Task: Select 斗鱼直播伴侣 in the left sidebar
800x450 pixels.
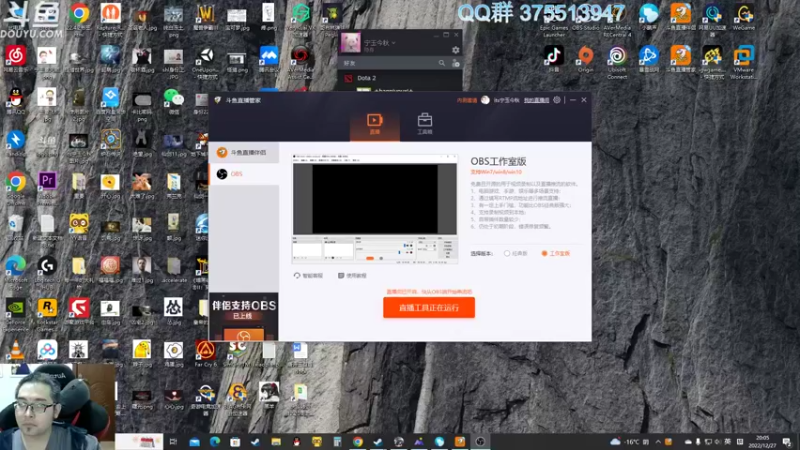Action: tap(244, 153)
